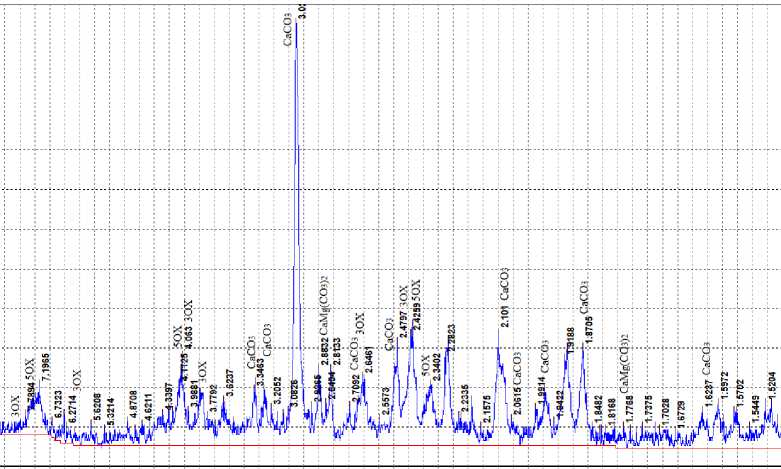Screen dimensions: 781x469
Task: Click the 2.2335 peak label
Action: pos(465,397)
